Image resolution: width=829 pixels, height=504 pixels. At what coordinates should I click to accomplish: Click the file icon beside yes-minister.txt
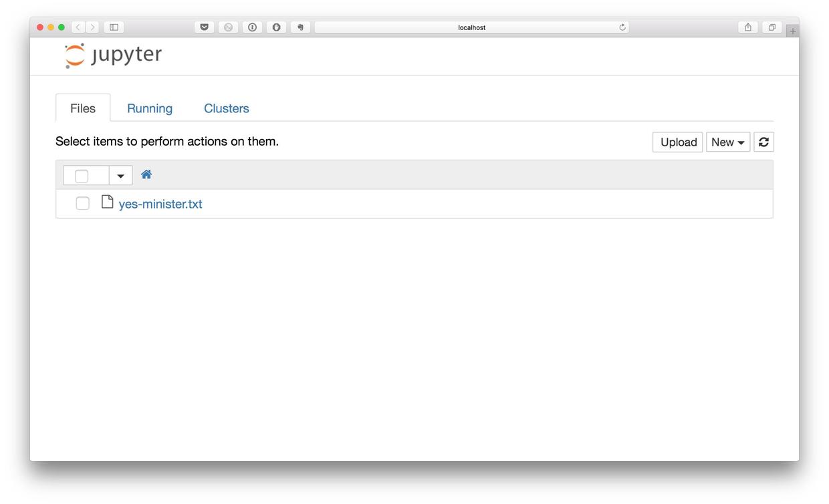(107, 202)
